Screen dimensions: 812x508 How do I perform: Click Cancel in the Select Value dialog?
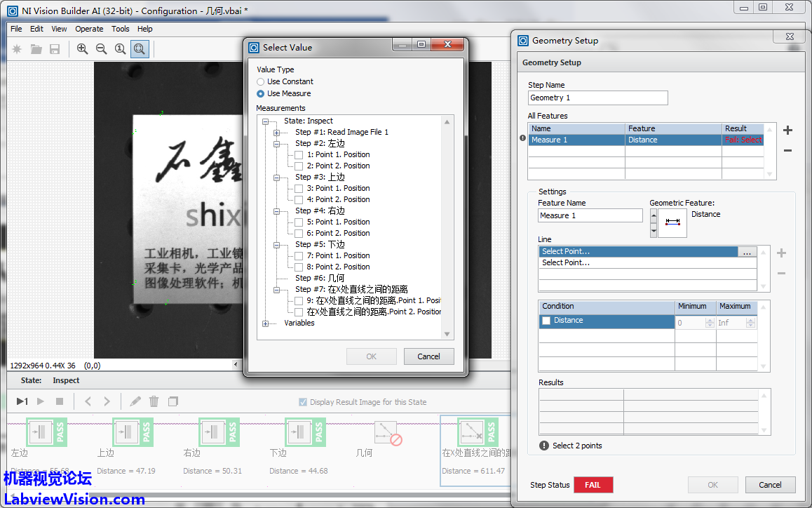(428, 356)
